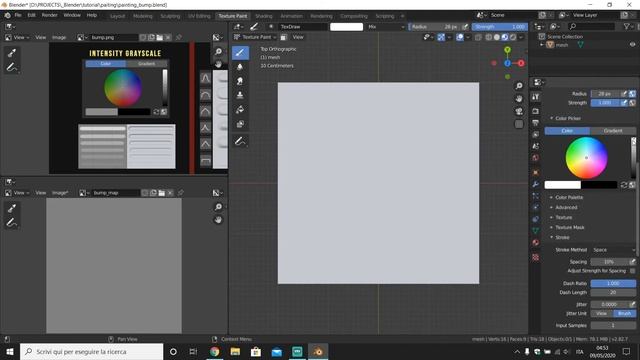Select Gradient button in Color Picker
640x360 pixels.
(613, 131)
